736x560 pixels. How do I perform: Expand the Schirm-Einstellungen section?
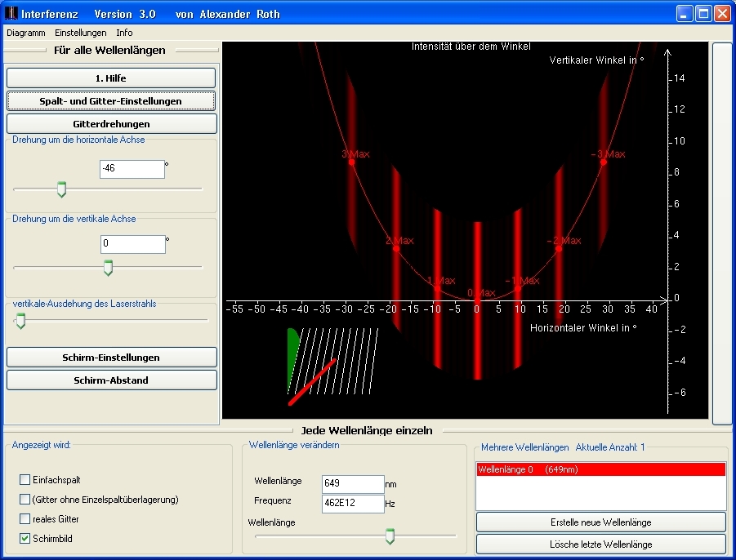(111, 358)
